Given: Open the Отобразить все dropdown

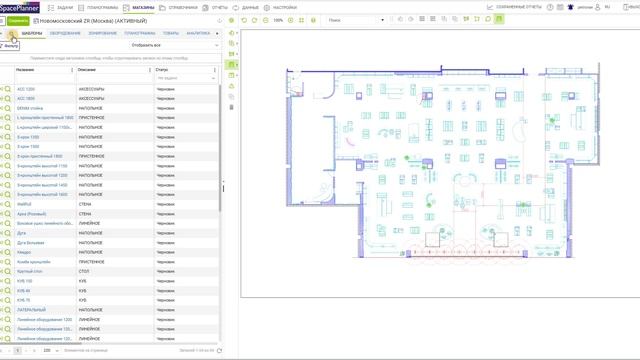Looking at the screenshot, I should [x=175, y=45].
